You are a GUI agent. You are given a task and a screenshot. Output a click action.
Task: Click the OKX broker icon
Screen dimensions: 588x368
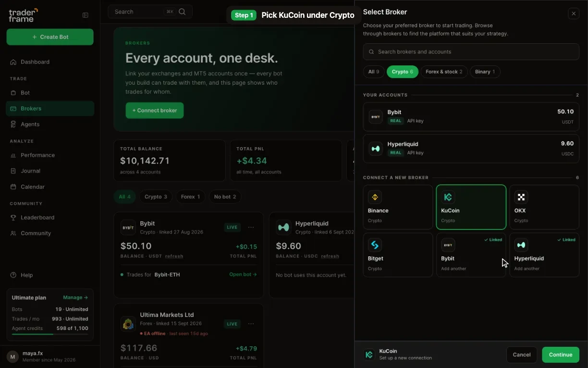click(521, 197)
